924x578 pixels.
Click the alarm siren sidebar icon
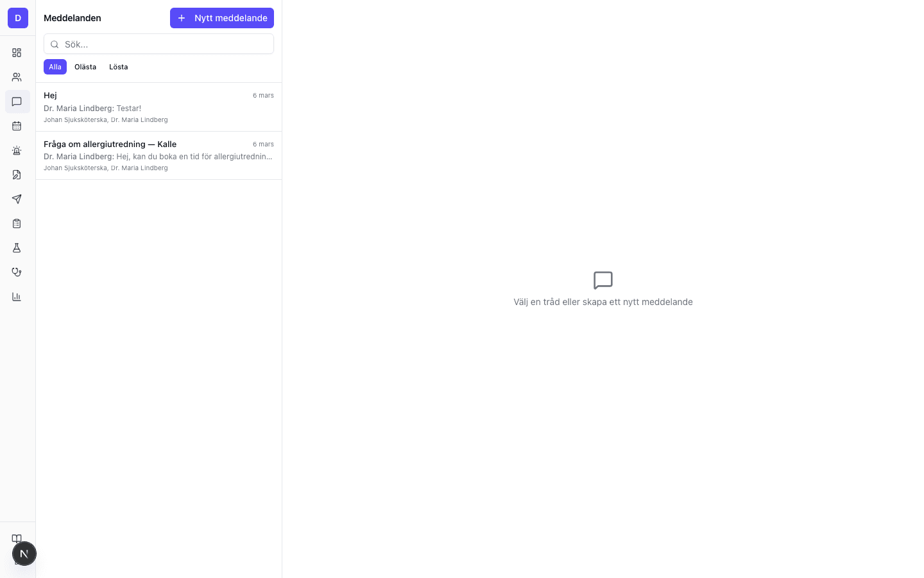[17, 150]
